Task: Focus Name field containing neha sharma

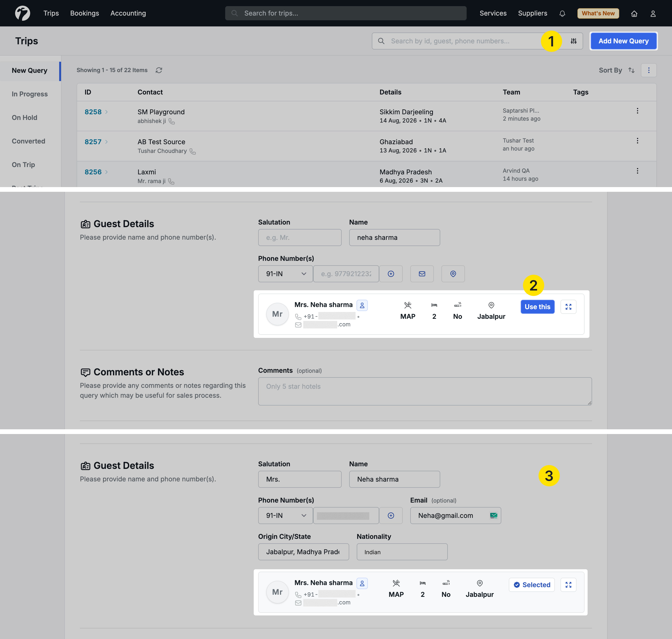Action: (394, 237)
